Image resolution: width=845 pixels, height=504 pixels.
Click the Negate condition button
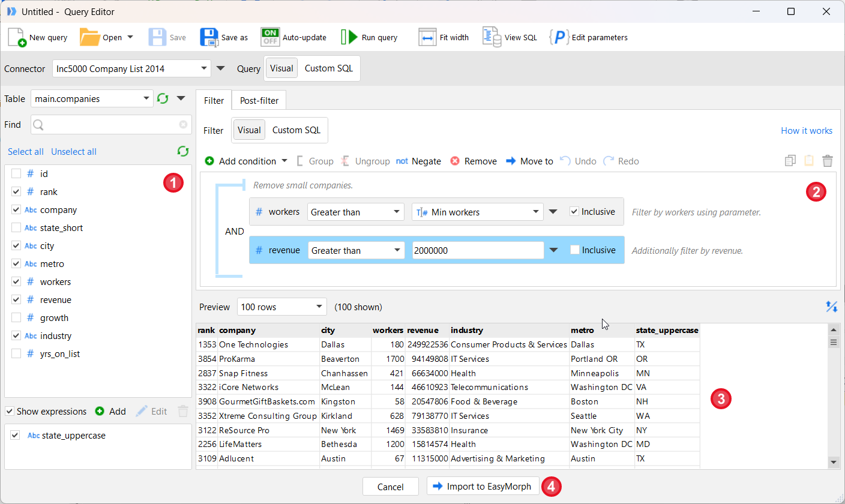pyautogui.click(x=419, y=161)
